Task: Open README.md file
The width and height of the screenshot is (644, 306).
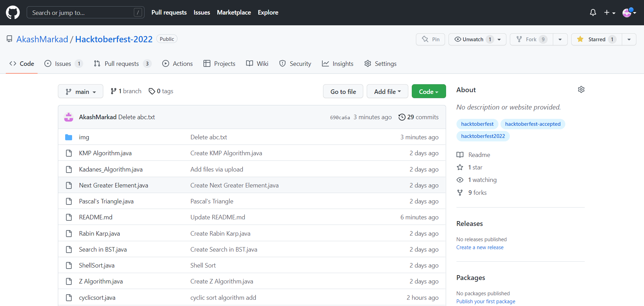Action: 96,217
